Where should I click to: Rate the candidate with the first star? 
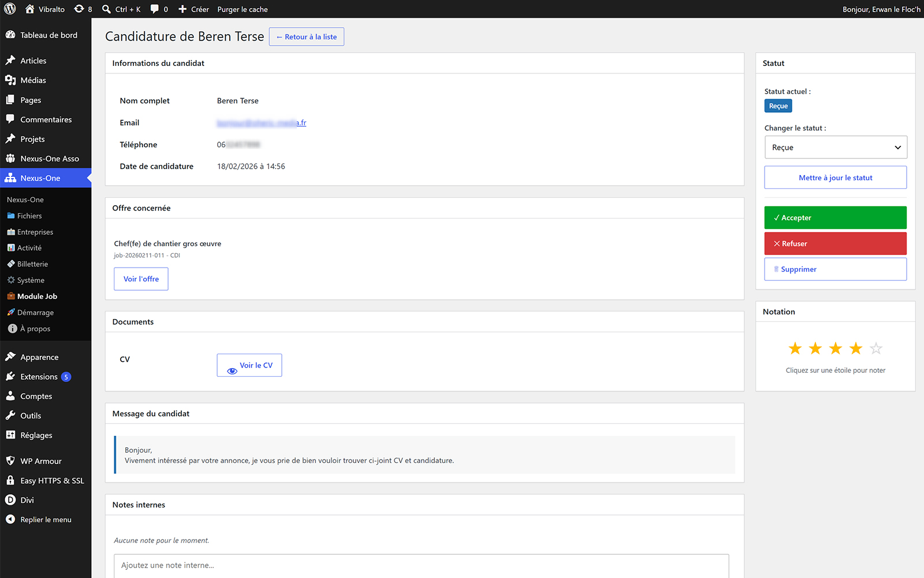(x=795, y=349)
